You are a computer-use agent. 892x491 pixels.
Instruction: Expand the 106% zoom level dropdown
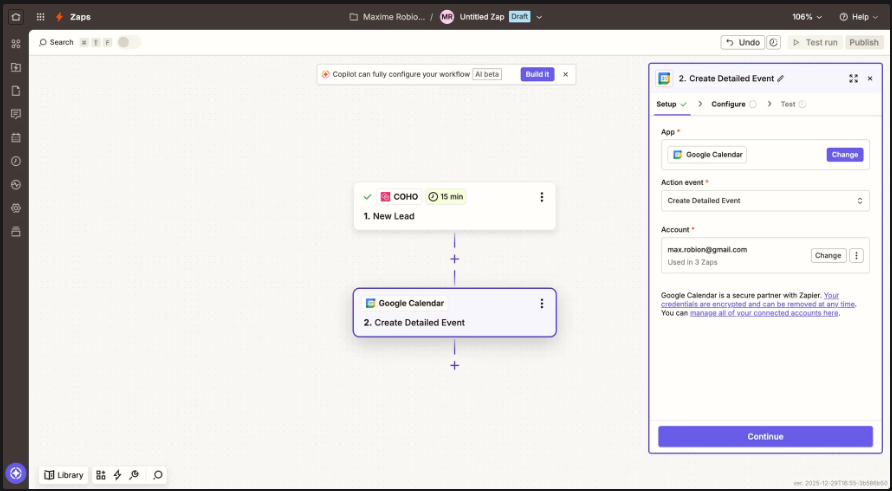(x=808, y=17)
